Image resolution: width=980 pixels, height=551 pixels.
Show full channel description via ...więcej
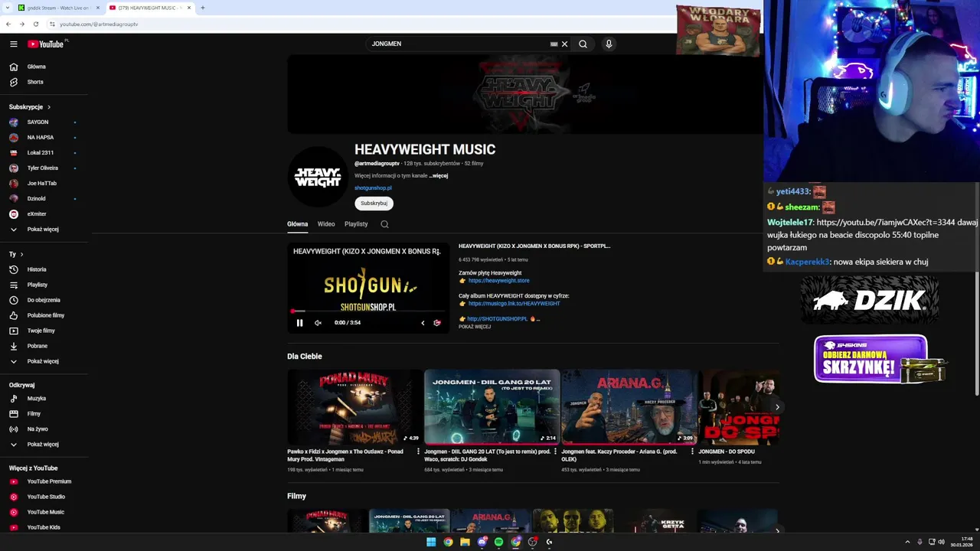pos(439,176)
